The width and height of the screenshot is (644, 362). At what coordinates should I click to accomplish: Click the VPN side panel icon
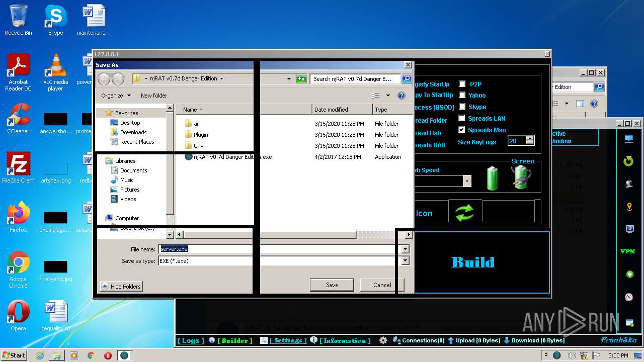coord(628,251)
